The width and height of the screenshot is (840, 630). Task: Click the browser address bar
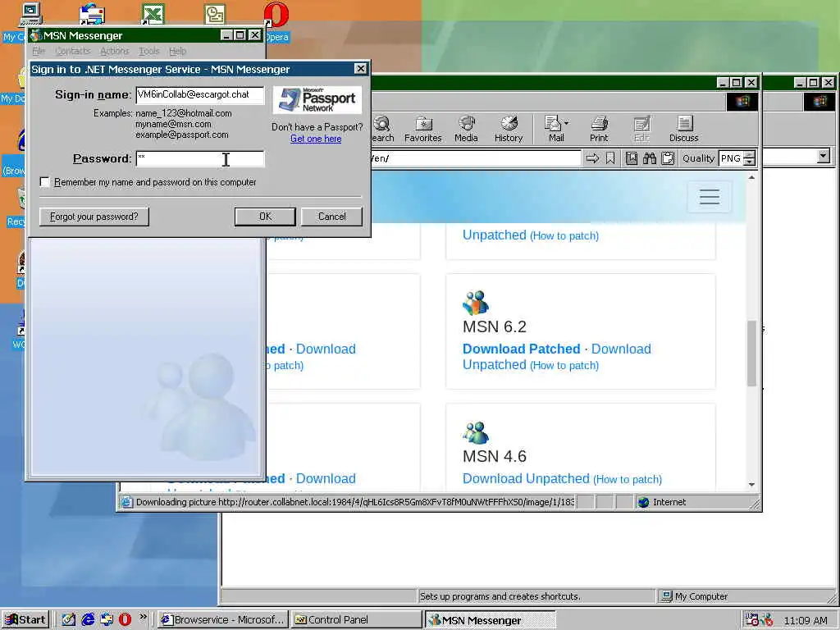pyautogui.click(x=476, y=158)
